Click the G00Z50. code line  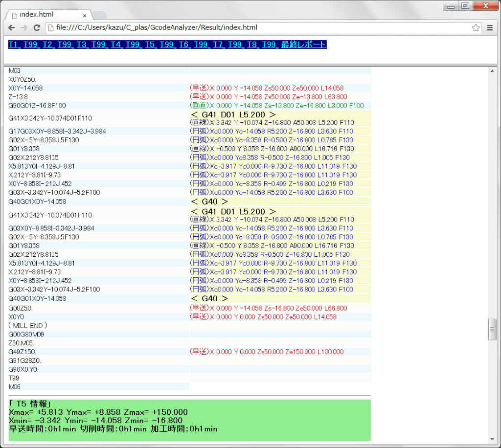pyautogui.click(x=21, y=309)
